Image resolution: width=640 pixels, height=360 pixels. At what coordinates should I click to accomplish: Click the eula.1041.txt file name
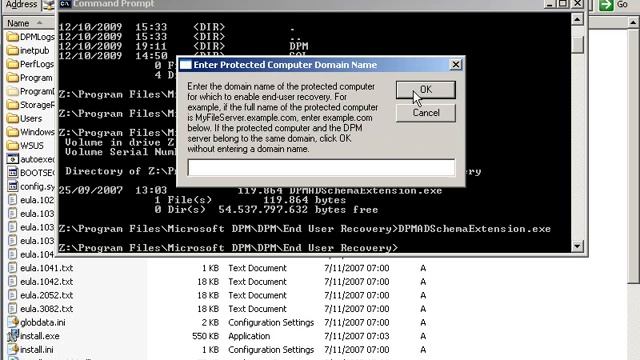47,268
